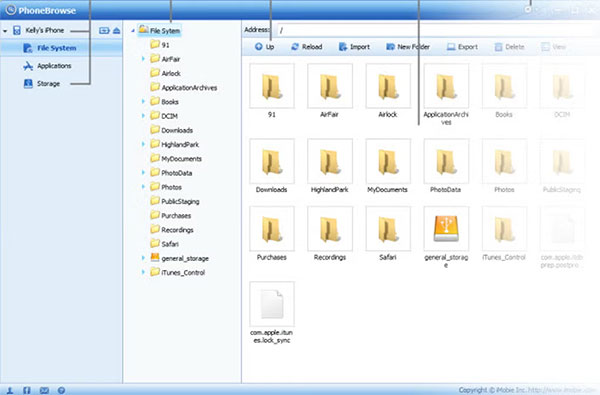Image resolution: width=600 pixels, height=395 pixels.
Task: Click the eject icon beside Kelly's iPhone
Action: [117, 30]
